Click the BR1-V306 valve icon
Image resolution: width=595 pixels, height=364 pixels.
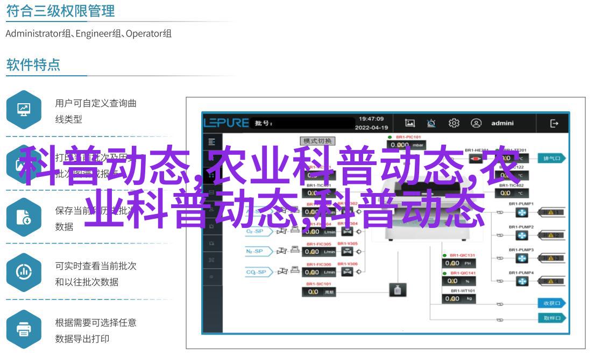347,272
